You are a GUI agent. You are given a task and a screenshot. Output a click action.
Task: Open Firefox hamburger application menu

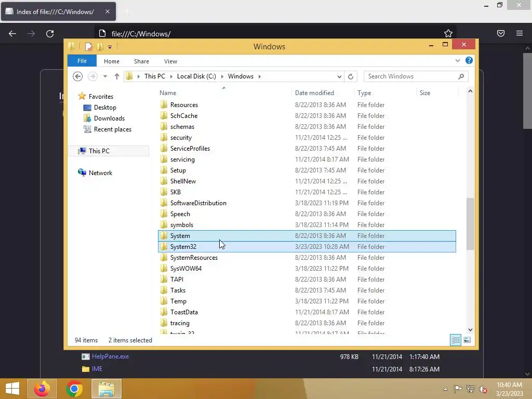[520, 33]
